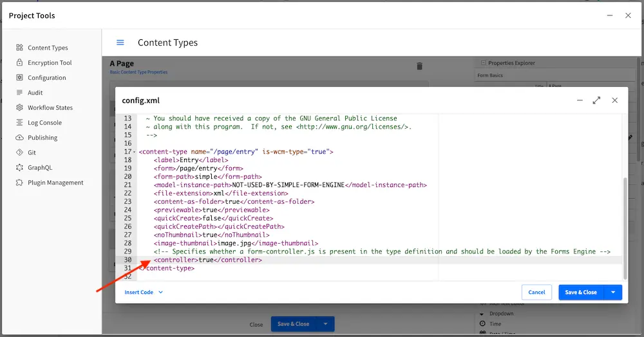
Task: Minimize the Project Tools window
Action: coord(610,15)
